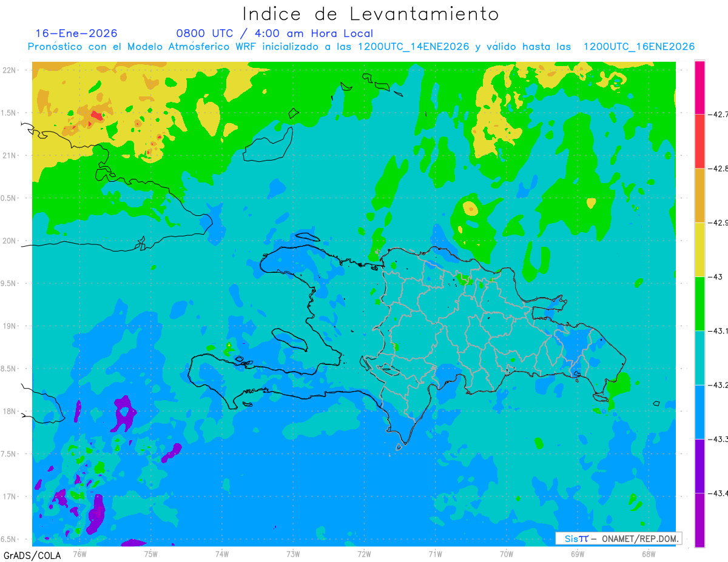This screenshot has height=562, width=728.
Task: Click the '21N' latitude label
Action: click(9, 155)
